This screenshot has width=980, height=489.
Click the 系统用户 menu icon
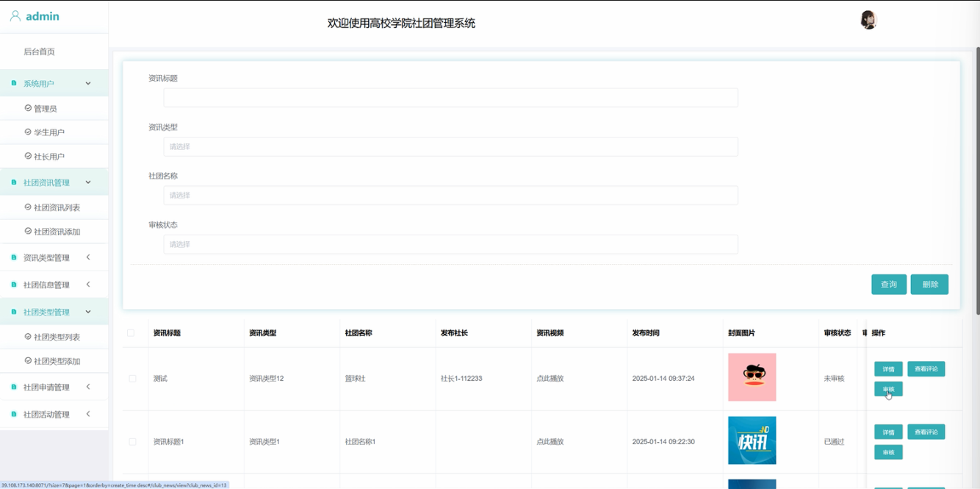point(14,83)
